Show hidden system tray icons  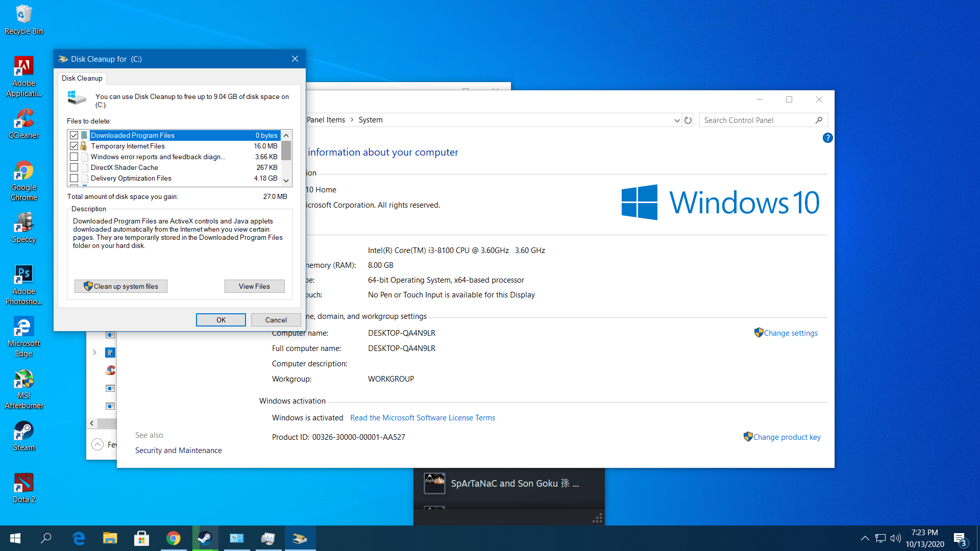tap(865, 538)
